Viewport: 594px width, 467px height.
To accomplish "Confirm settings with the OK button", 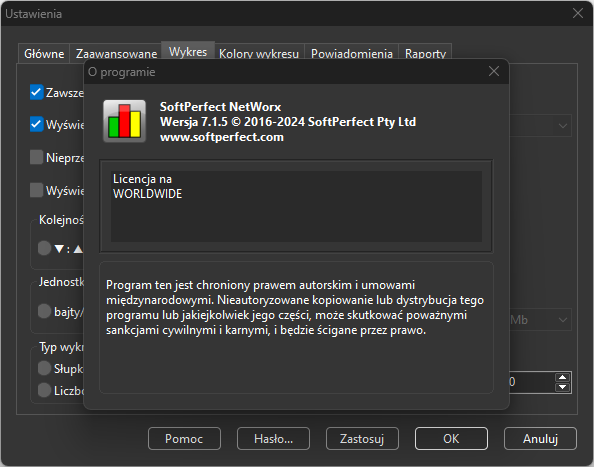I will point(451,439).
